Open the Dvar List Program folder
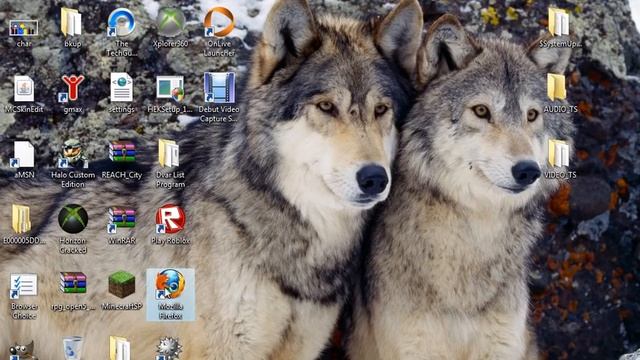 point(169,153)
